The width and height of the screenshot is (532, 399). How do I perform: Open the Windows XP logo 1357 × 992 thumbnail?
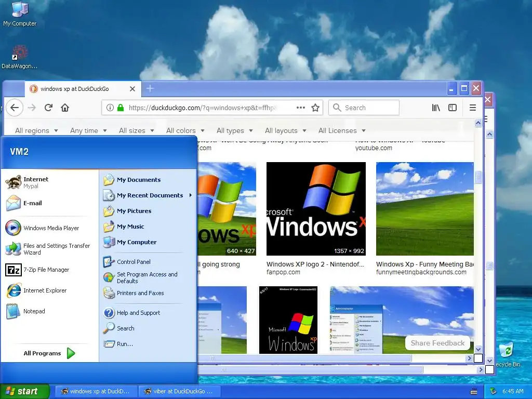tap(316, 209)
